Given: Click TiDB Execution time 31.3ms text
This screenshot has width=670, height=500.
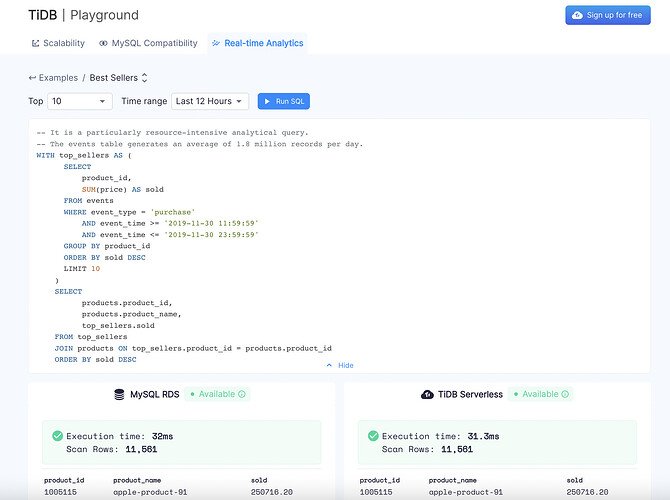Looking at the screenshot, I should [x=441, y=436].
